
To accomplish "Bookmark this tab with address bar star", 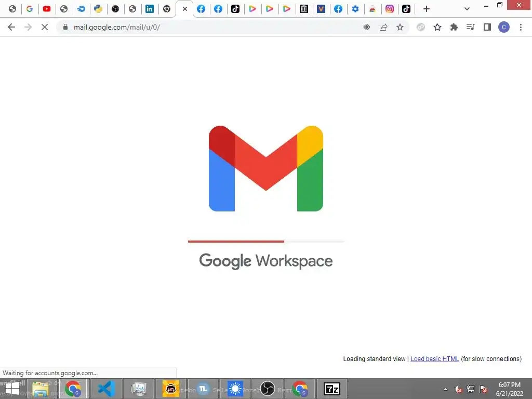I will coord(400,27).
